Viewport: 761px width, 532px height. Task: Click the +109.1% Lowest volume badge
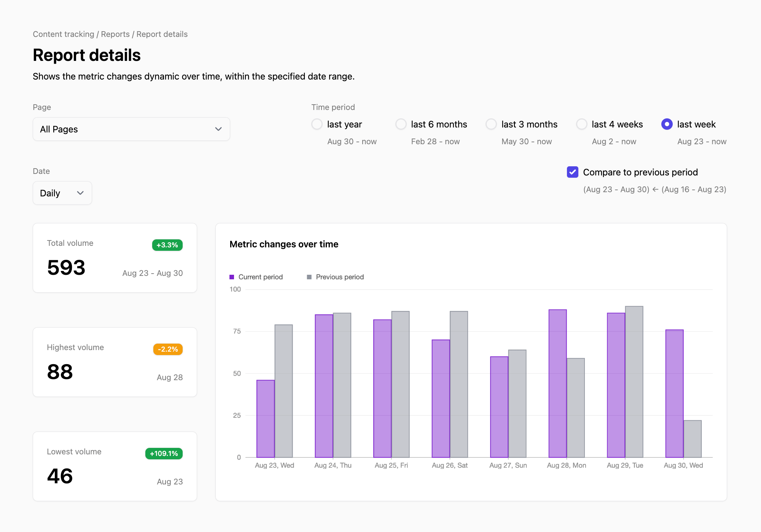[164, 454]
